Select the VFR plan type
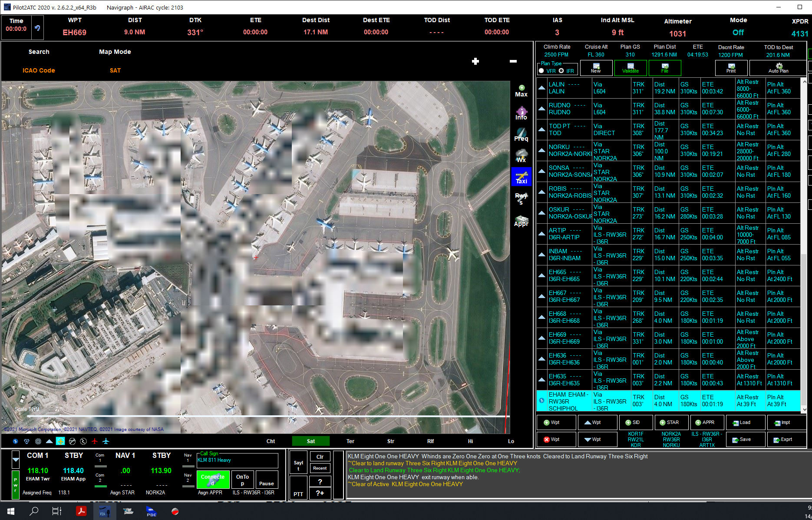Image resolution: width=812 pixels, height=520 pixels. point(541,71)
